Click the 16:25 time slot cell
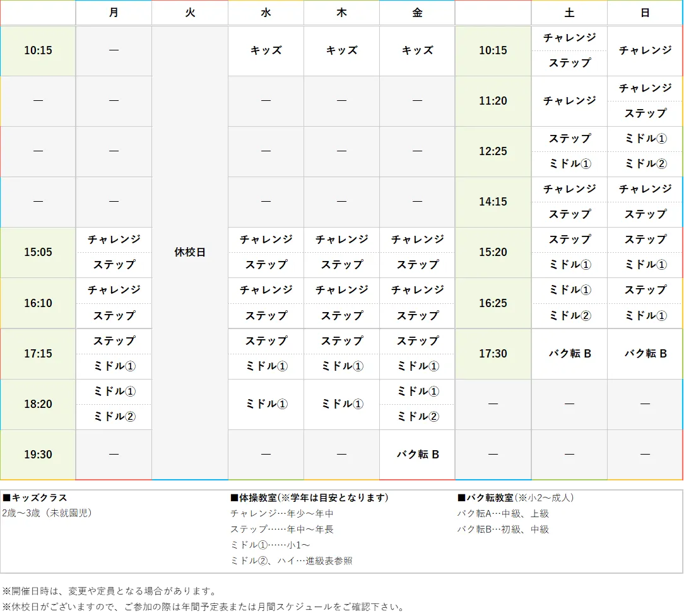This screenshot has width=684, height=616. (x=493, y=303)
